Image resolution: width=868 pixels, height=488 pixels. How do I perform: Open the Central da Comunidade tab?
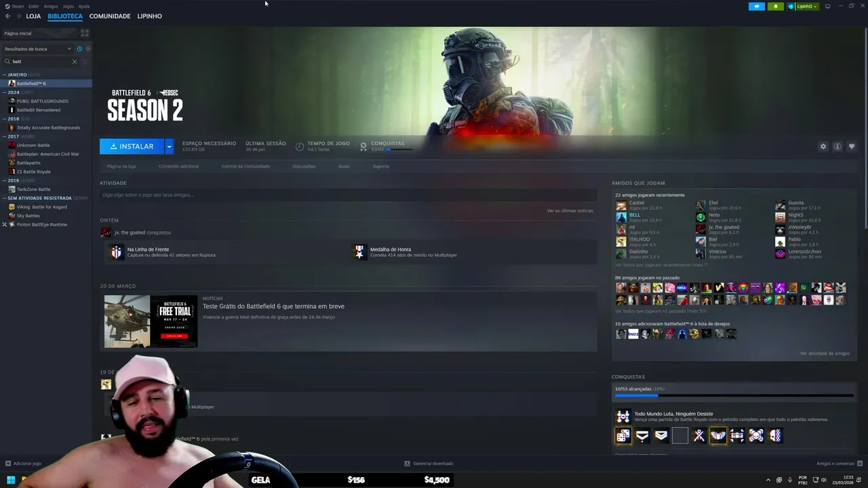[x=245, y=166]
